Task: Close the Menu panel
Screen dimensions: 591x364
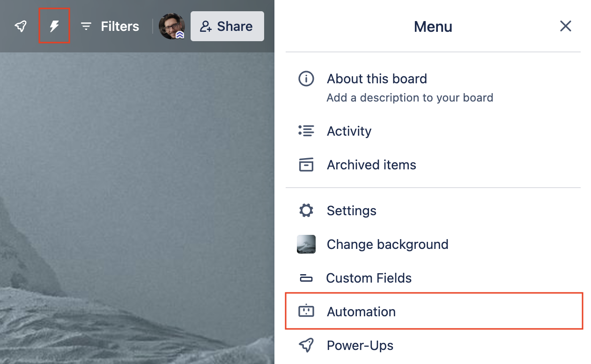Action: coord(566,26)
